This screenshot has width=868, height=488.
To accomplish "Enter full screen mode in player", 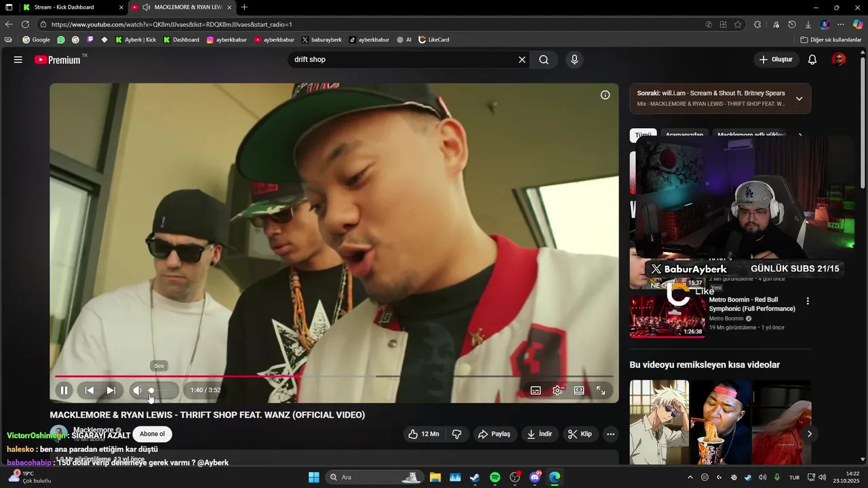I will (601, 390).
